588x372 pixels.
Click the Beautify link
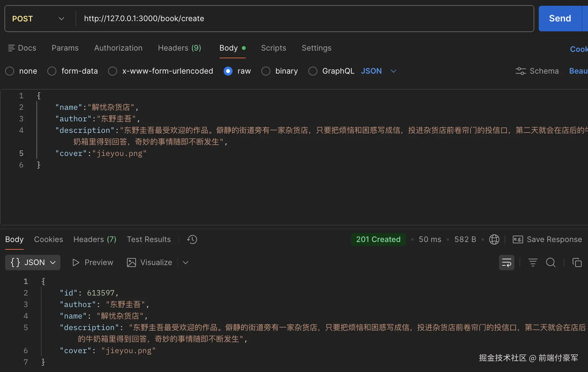(x=578, y=71)
